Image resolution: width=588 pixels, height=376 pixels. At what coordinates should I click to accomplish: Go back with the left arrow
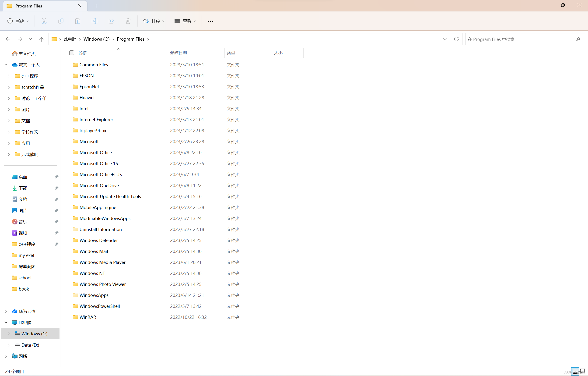[x=7, y=39]
